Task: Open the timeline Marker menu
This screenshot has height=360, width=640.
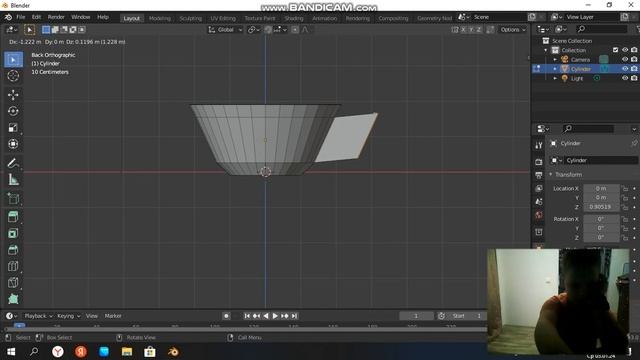Action: click(113, 316)
